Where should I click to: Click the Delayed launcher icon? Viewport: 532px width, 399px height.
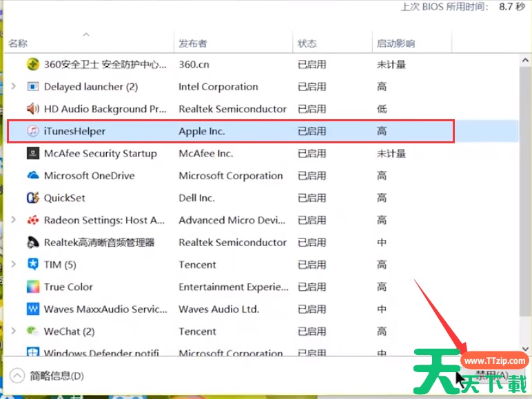(33, 87)
